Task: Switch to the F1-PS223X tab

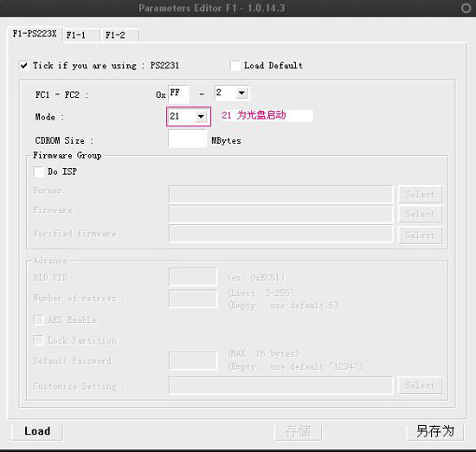Action: (35, 34)
